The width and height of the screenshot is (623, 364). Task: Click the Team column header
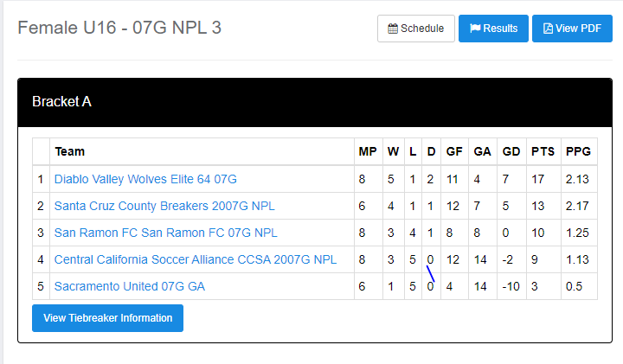(x=70, y=152)
